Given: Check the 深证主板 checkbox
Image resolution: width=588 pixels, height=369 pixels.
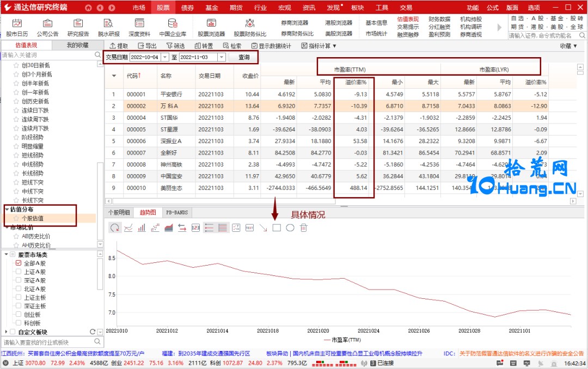Looking at the screenshot, I should (19, 306).
